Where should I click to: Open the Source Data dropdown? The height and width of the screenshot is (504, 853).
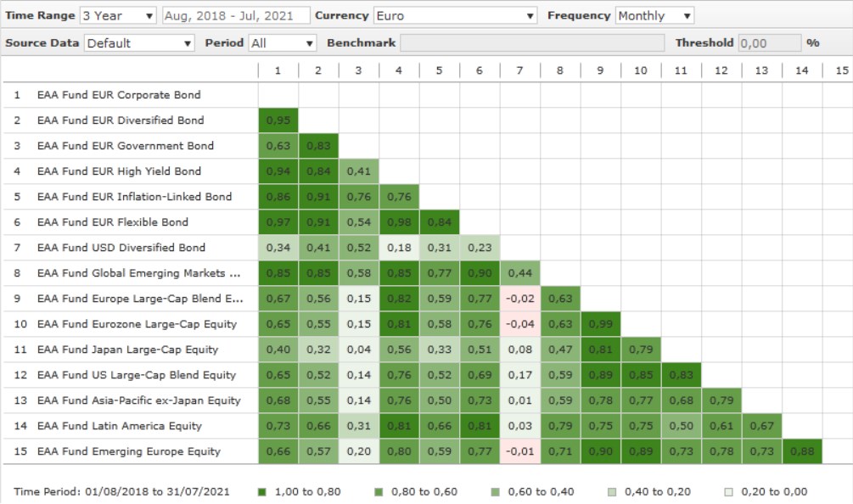(138, 42)
